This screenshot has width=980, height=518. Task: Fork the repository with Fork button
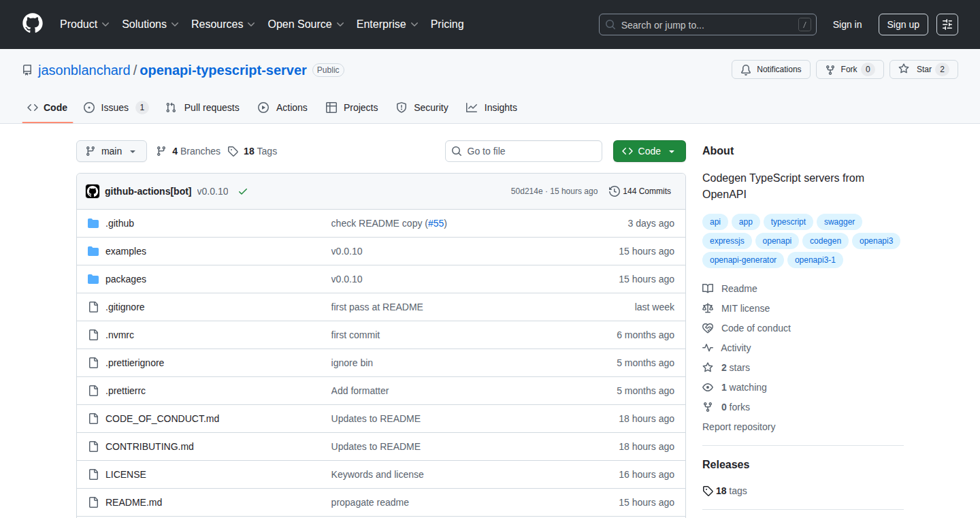(x=850, y=69)
